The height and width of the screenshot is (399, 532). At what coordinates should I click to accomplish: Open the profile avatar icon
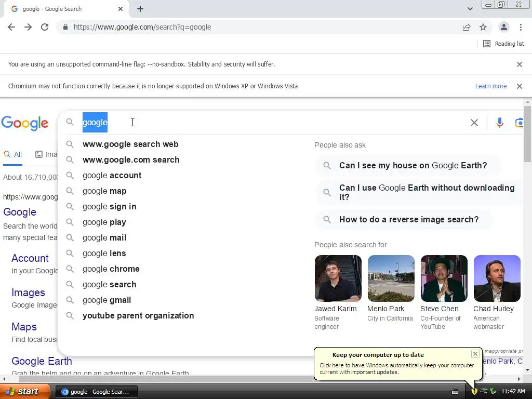504,27
